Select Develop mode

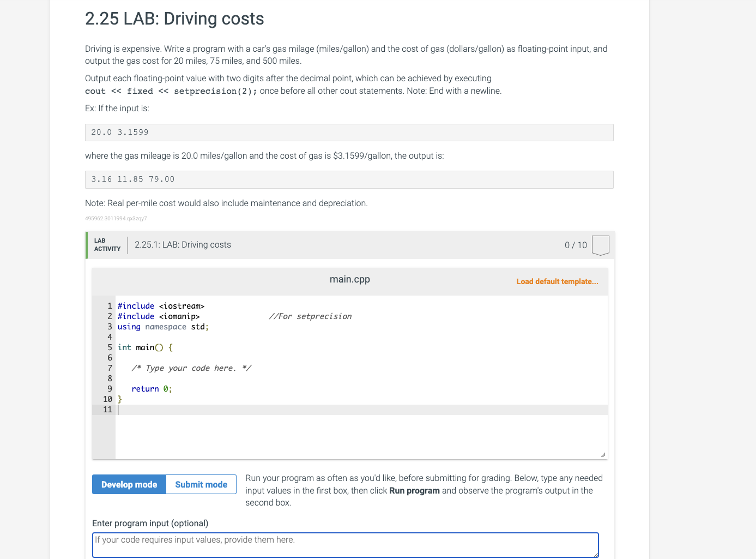tap(129, 484)
